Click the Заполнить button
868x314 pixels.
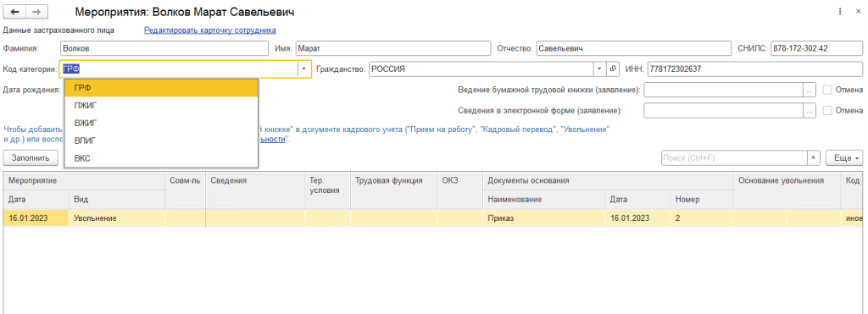(x=31, y=157)
